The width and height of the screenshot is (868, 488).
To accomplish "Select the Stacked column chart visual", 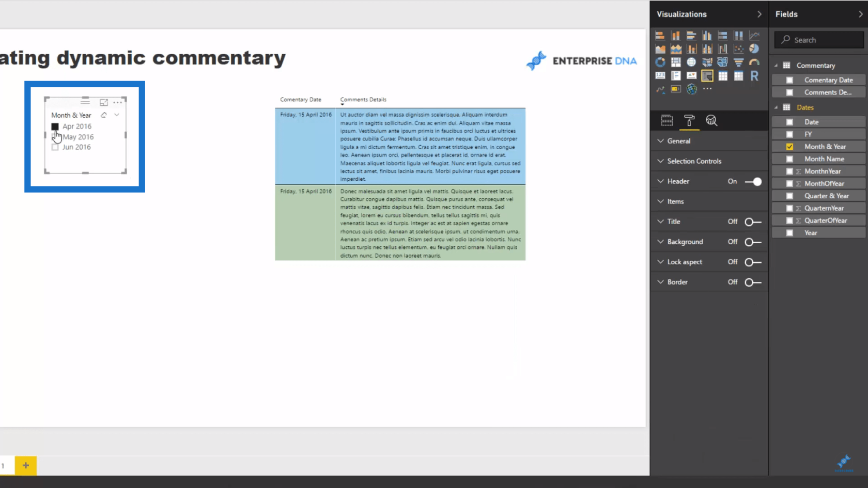I will pos(676,36).
